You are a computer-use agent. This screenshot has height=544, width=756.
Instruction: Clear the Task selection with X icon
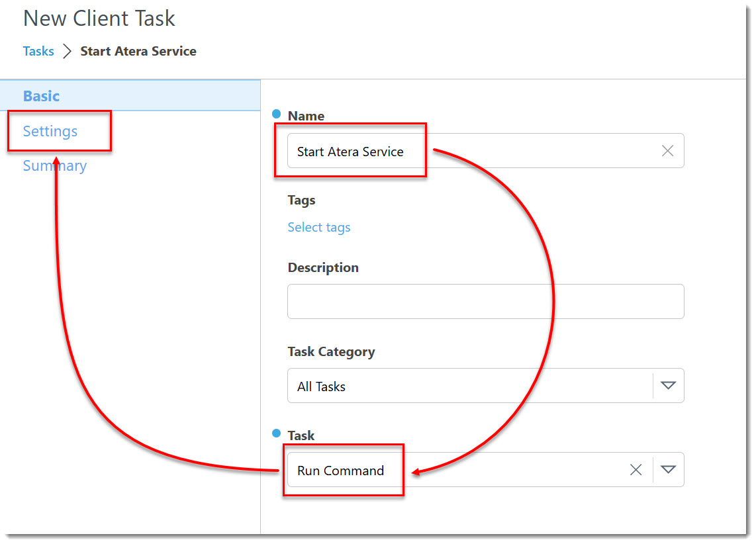[636, 470]
